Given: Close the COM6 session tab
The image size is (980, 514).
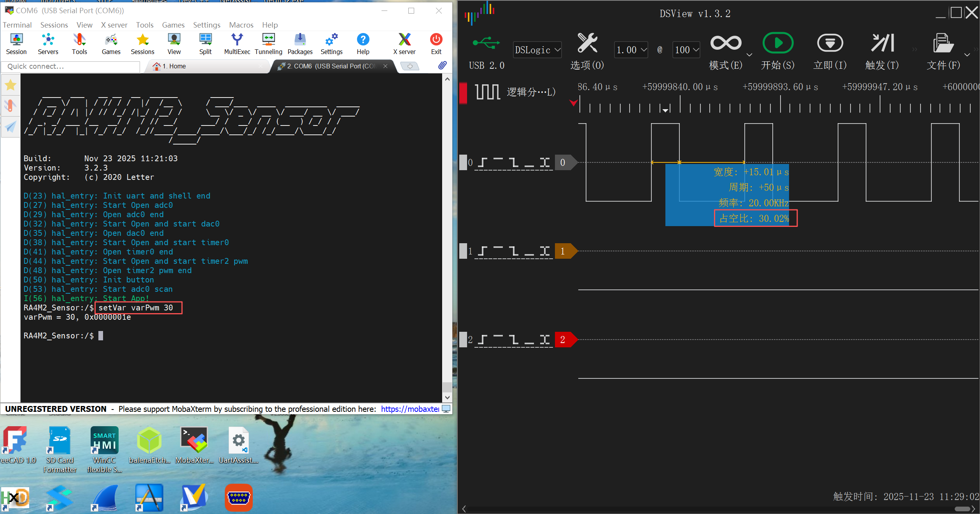Looking at the screenshot, I should point(385,66).
